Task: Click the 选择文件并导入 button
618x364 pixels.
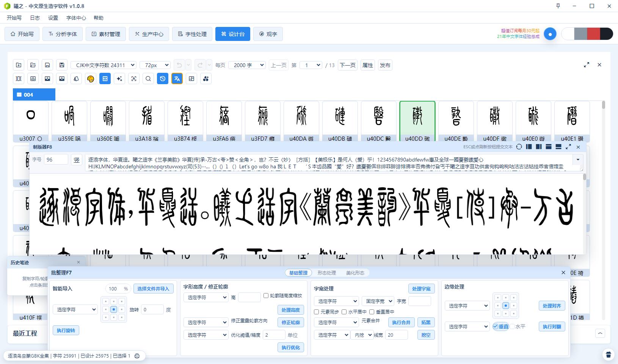Action: pos(153,289)
